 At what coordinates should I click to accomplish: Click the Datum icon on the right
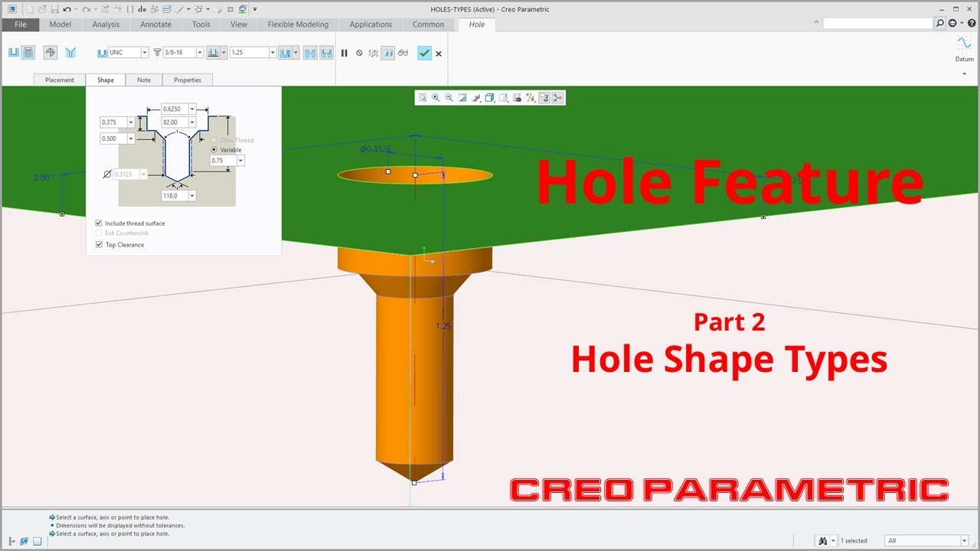pyautogui.click(x=964, y=44)
